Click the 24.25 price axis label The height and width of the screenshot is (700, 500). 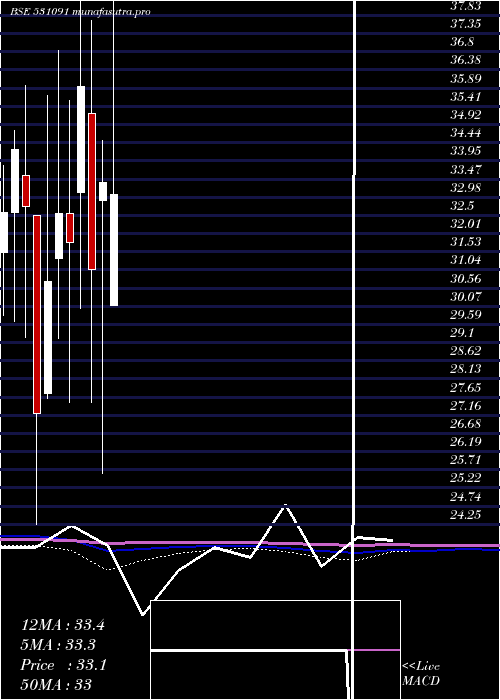[466, 515]
